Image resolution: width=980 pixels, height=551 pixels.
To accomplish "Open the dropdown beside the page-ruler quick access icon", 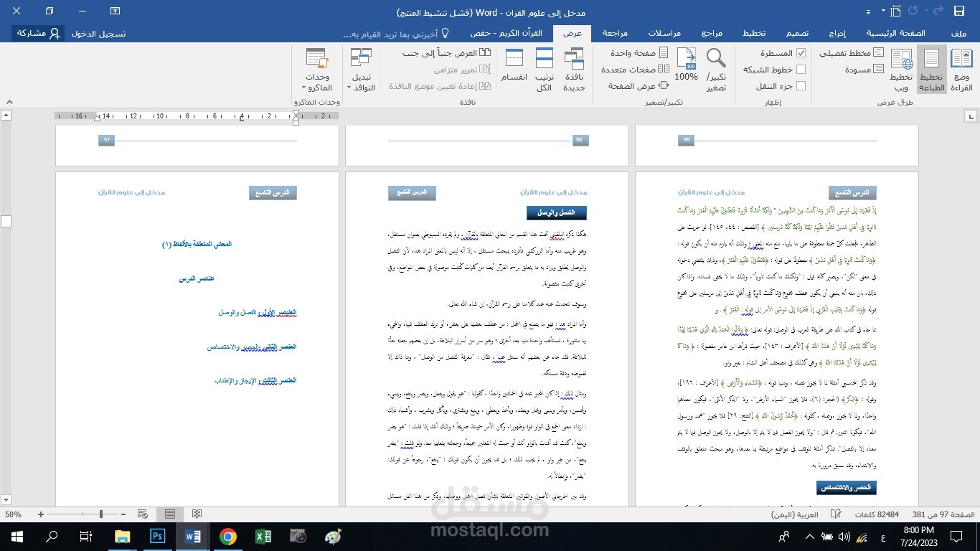I will click(883, 11).
